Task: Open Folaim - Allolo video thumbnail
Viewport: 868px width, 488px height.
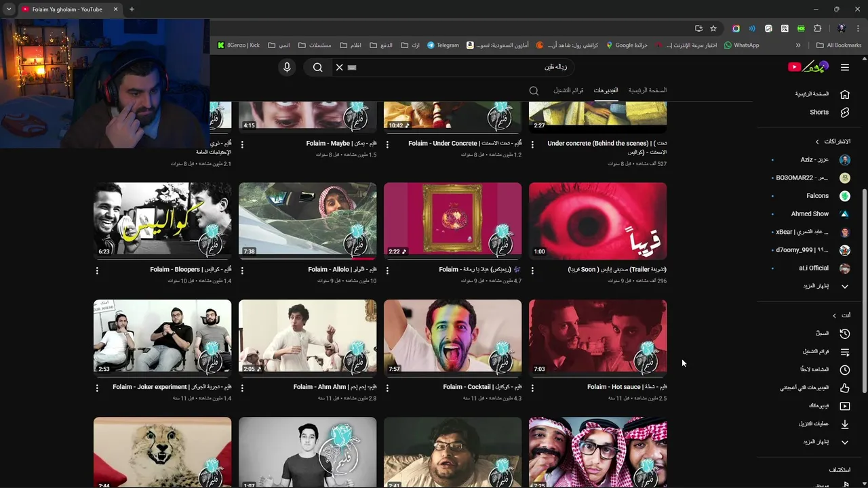Action: click(x=308, y=221)
